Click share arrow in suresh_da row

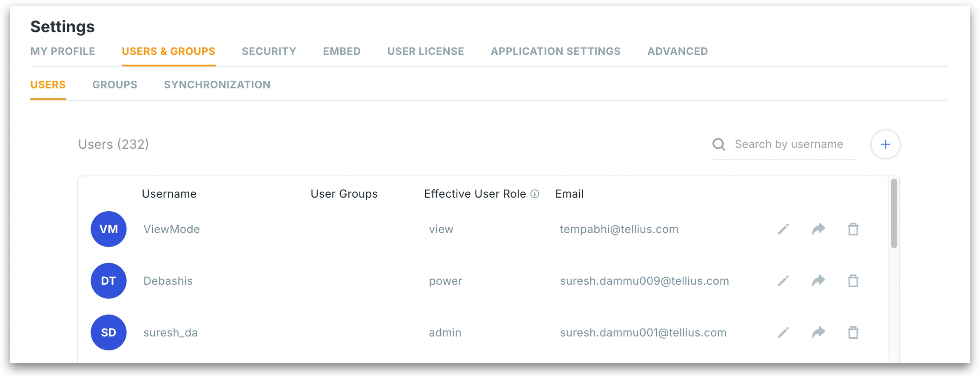pos(818,332)
